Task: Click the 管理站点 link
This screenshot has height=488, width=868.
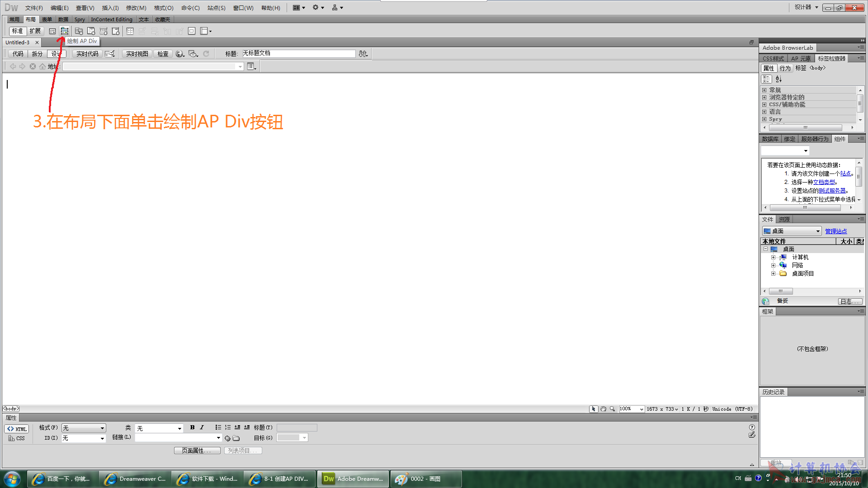Action: pos(836,231)
